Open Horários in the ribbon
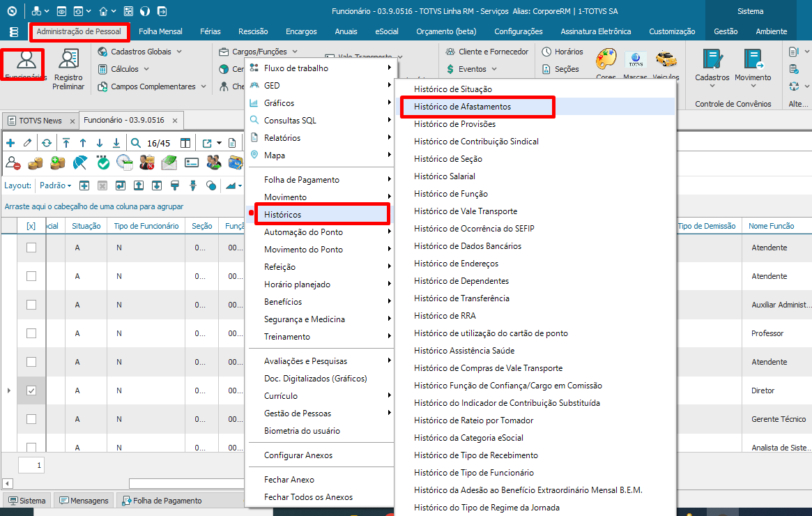The height and width of the screenshot is (516, 812). 562,52
